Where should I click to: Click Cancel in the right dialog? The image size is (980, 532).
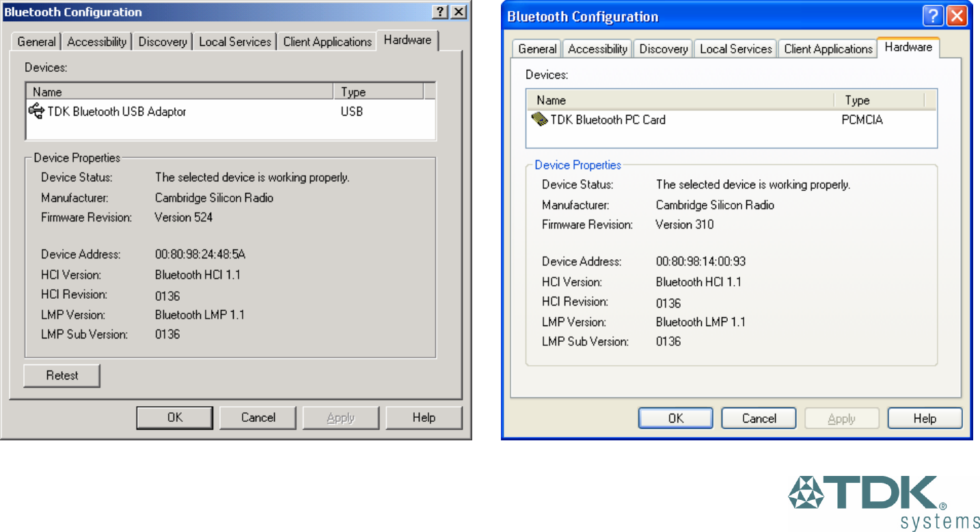759,418
